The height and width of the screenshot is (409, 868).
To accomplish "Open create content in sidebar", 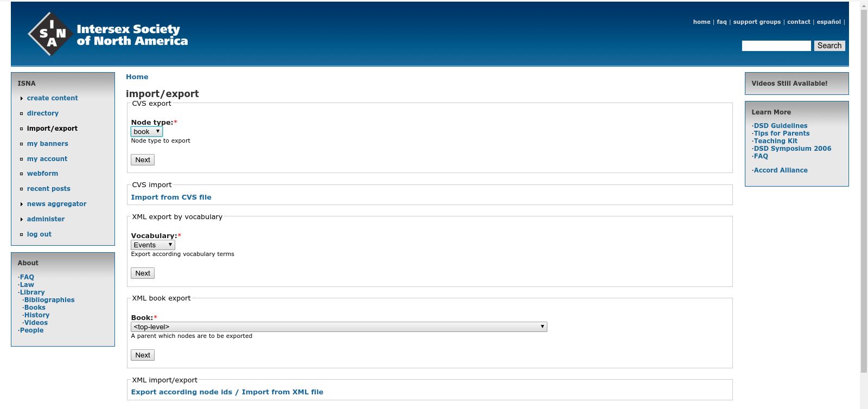I will click(x=53, y=98).
